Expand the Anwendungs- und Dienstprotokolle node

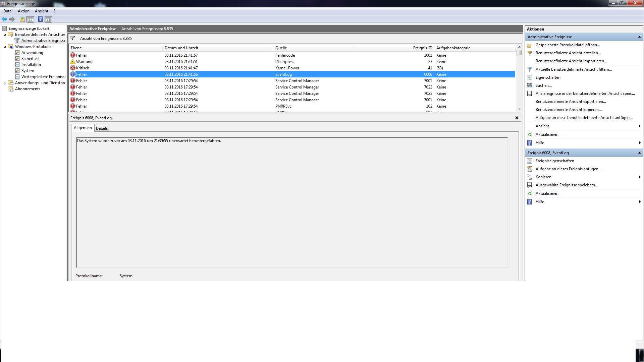[5, 83]
